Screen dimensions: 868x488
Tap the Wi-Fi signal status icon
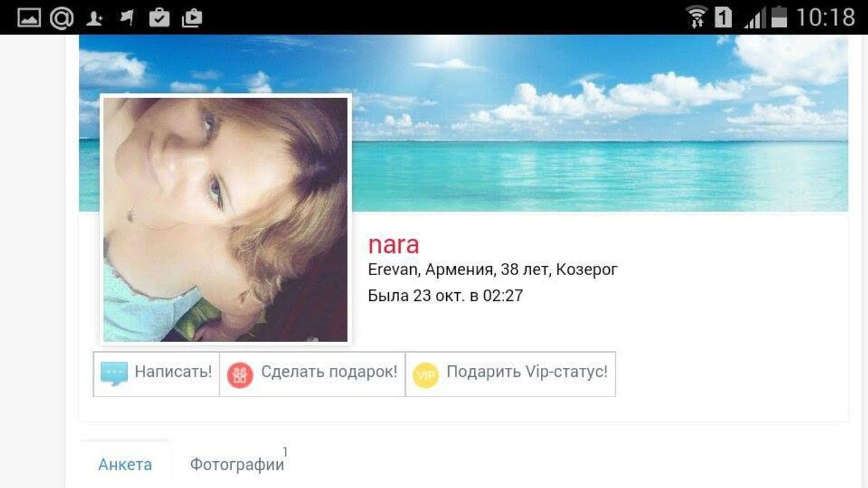click(696, 17)
